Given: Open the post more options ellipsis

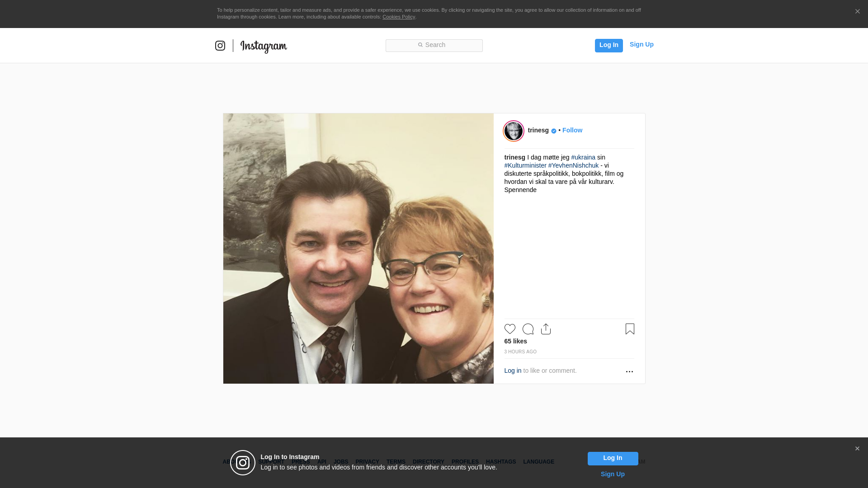Looking at the screenshot, I should 629,371.
